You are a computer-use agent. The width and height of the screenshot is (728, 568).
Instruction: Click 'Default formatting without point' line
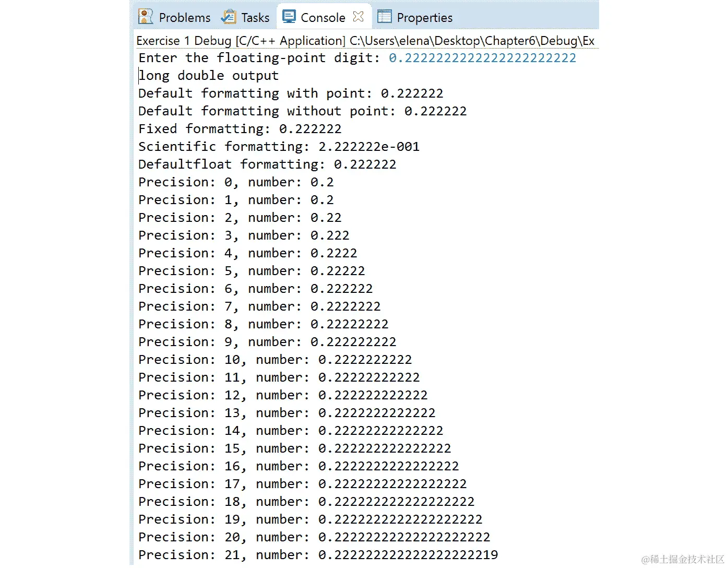pos(303,111)
